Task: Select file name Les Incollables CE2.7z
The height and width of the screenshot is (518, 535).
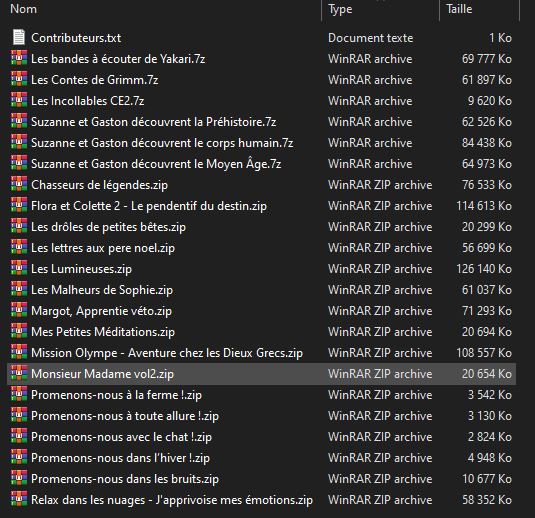Action: pyautogui.click(x=88, y=101)
